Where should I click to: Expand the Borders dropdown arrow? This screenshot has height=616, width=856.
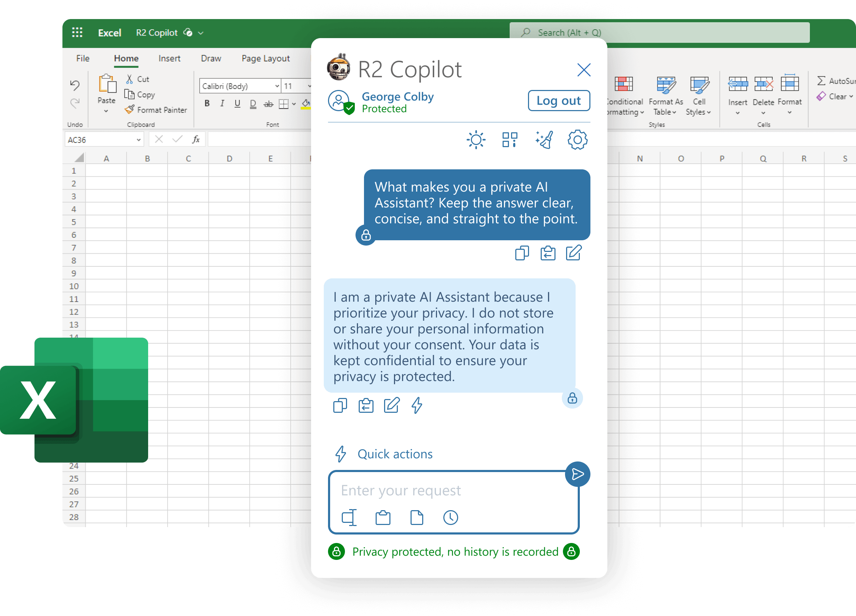(x=294, y=104)
